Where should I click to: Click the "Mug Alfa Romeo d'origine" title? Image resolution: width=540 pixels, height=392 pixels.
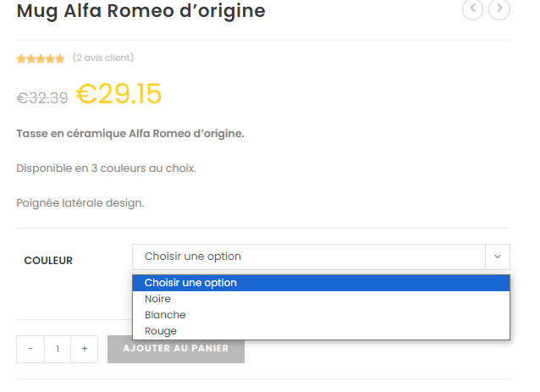pyautogui.click(x=141, y=11)
